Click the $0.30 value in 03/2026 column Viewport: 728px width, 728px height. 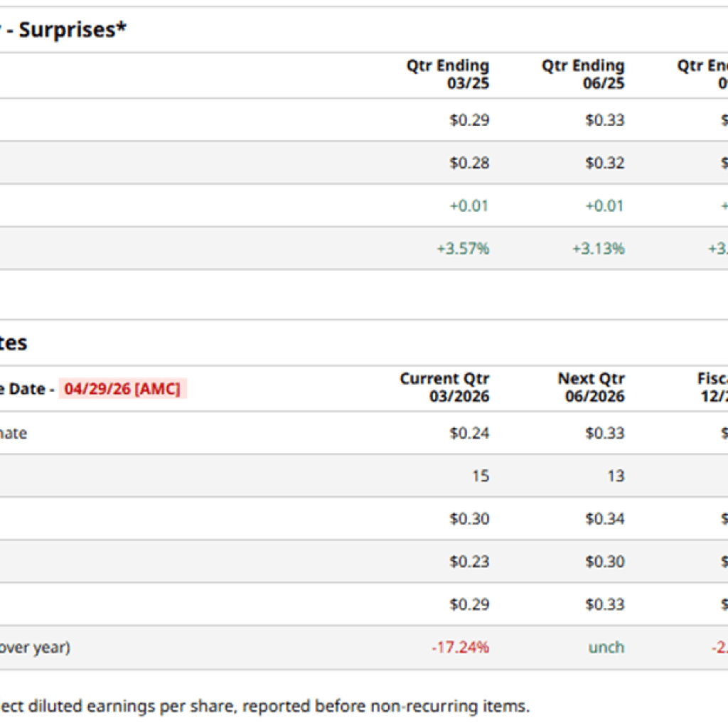click(469, 519)
